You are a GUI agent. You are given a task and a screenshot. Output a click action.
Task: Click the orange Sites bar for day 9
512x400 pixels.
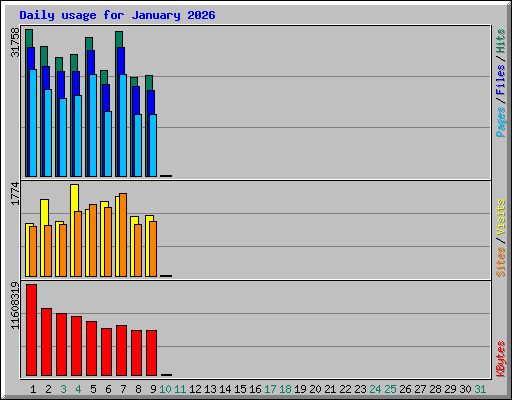(x=153, y=249)
